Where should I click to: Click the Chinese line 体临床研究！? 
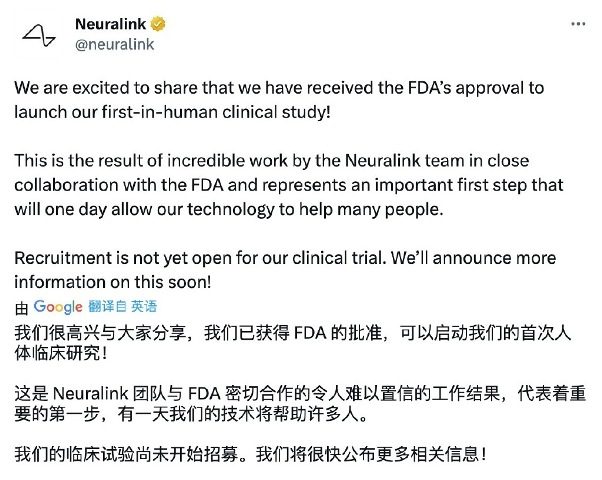[61, 353]
